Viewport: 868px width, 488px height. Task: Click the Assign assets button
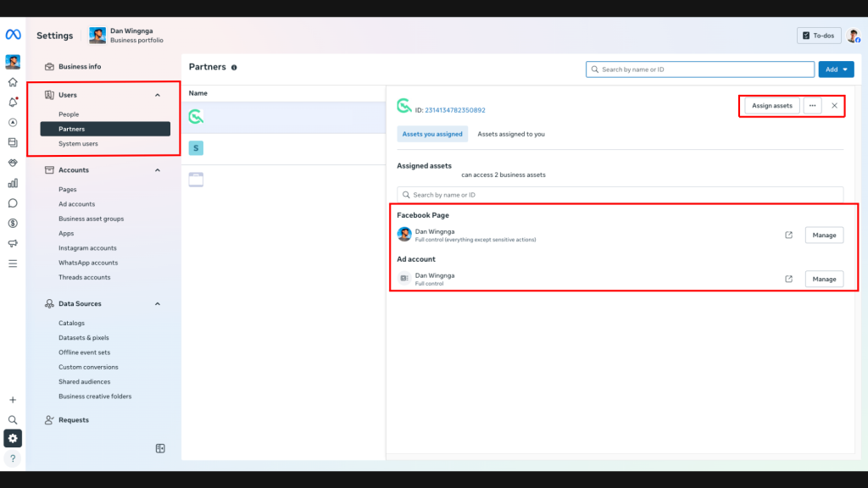pos(771,106)
